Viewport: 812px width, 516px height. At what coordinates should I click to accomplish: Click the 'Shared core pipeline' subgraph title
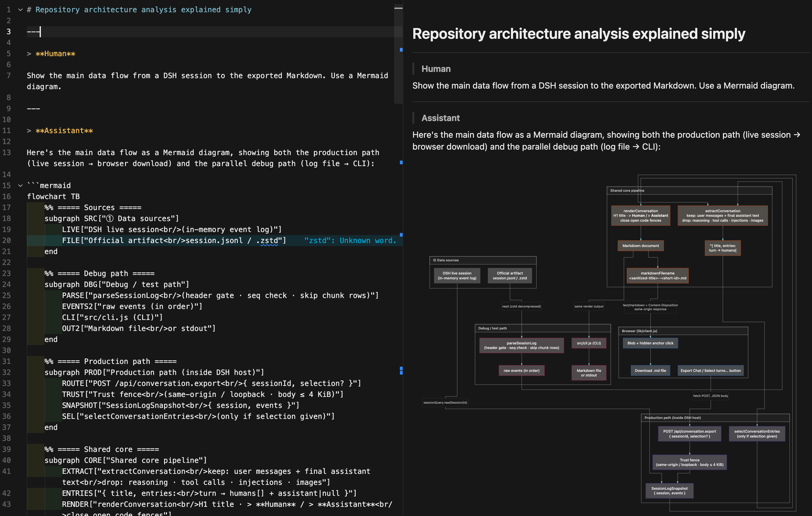(627, 191)
